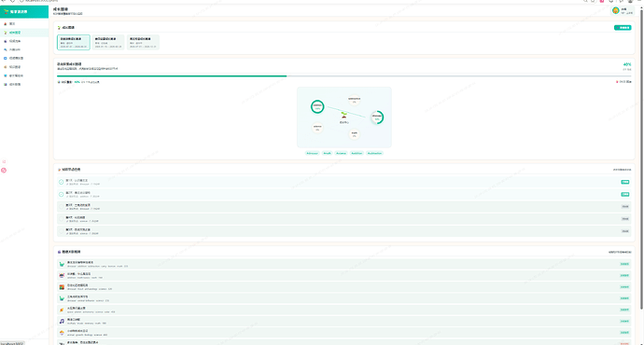This screenshot has width=644, height=345.
Task: Toggle the circle check of the second node task
Action: pyautogui.click(x=62, y=195)
